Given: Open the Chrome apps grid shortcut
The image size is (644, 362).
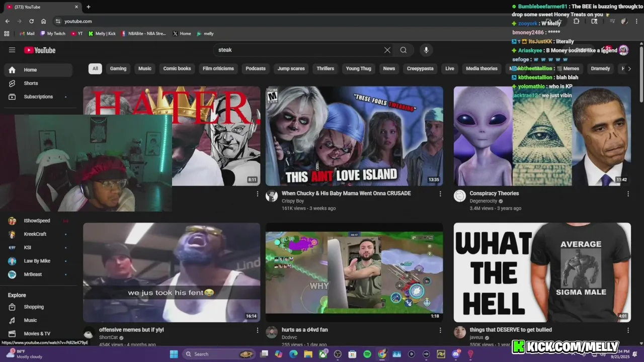Looking at the screenshot, I should [x=7, y=34].
